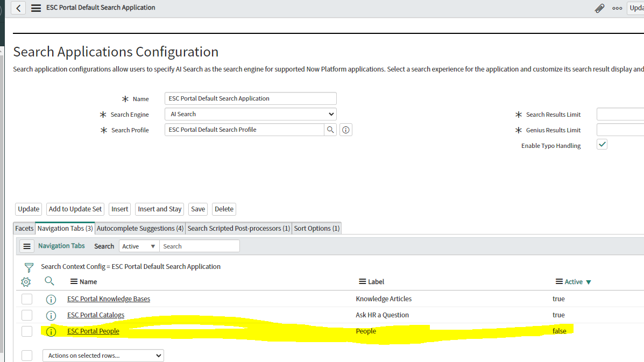Open the form context menu icon

click(36, 8)
